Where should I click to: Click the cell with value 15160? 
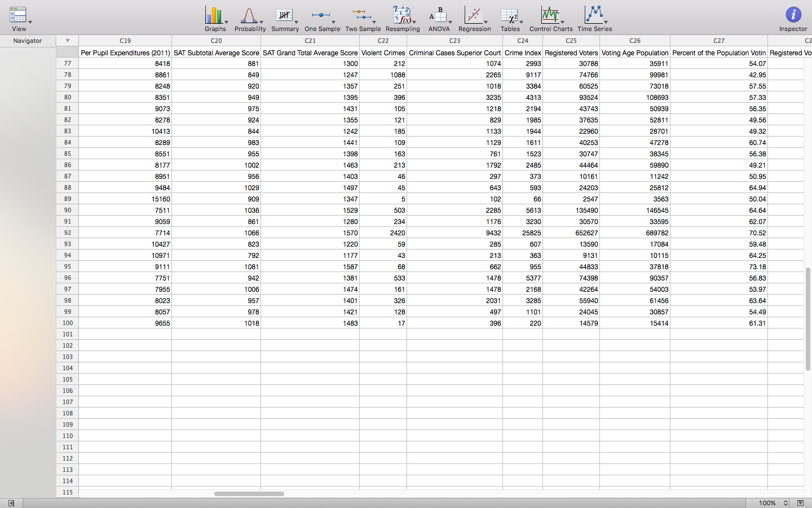(125, 199)
